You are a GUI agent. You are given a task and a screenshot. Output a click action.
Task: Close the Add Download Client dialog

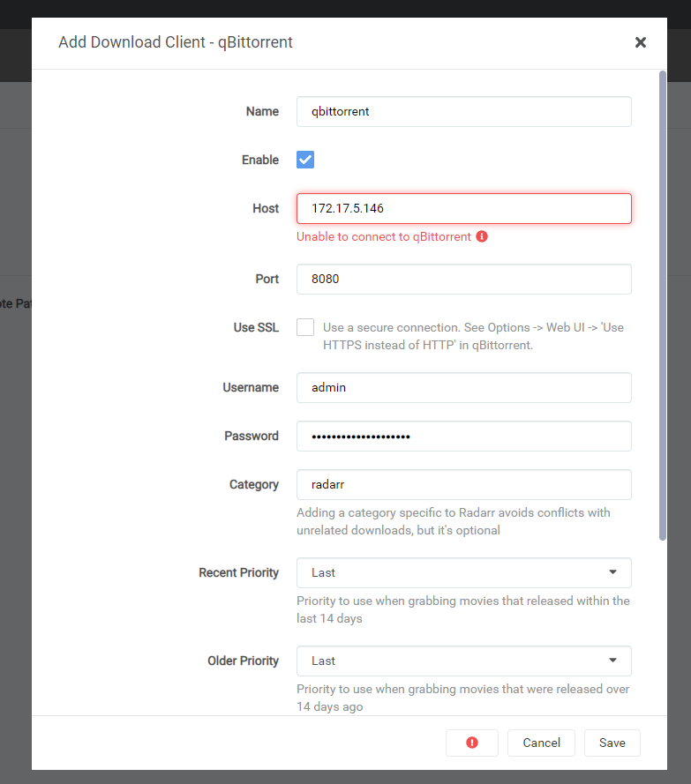point(641,42)
